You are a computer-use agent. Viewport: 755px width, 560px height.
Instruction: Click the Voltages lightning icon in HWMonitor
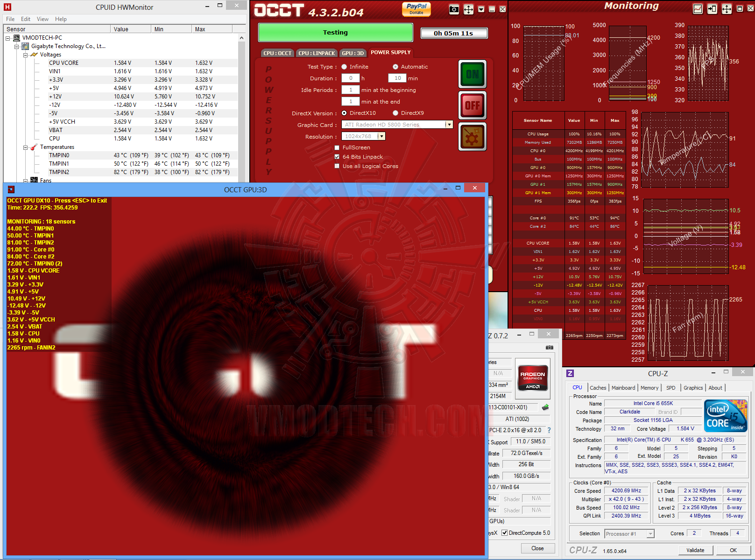[34, 55]
